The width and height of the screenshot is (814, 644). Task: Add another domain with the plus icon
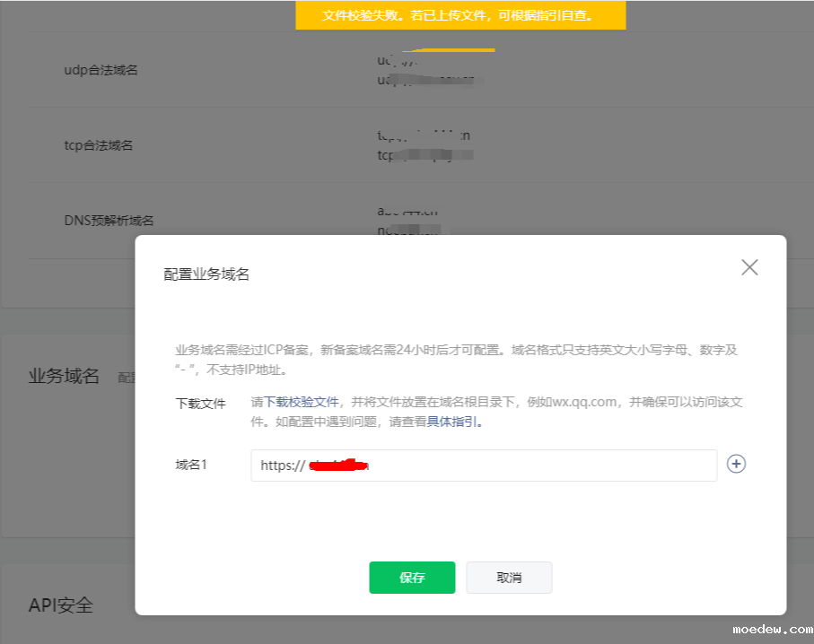coord(736,464)
